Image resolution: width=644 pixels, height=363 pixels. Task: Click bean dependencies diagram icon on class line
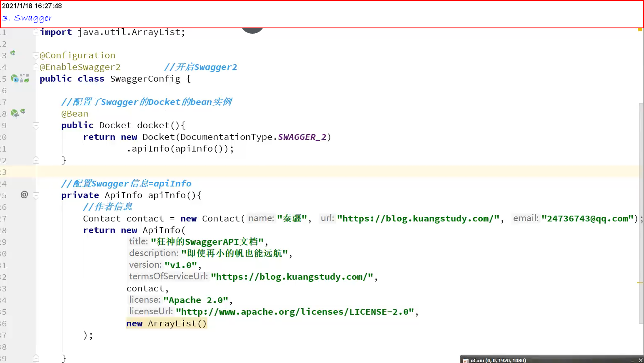tap(25, 78)
